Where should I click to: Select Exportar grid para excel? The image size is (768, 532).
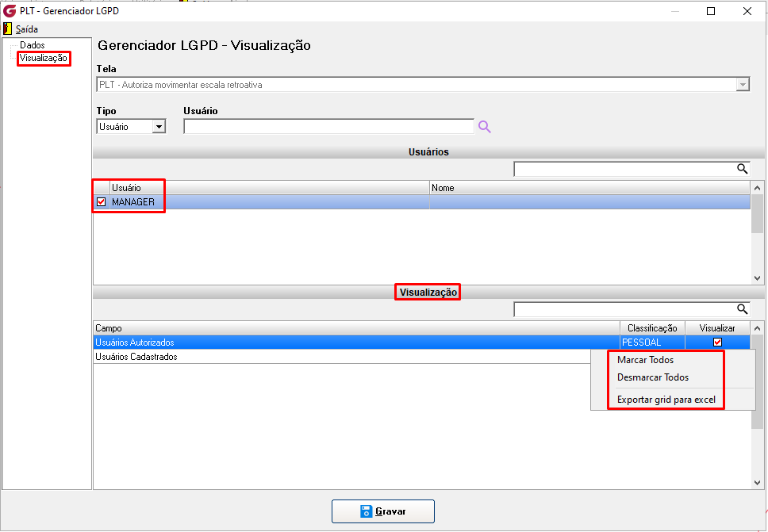tap(666, 400)
